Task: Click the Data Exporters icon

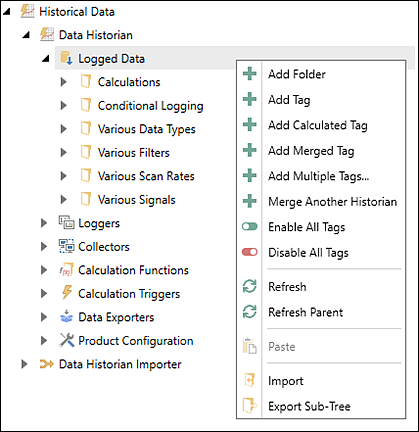Action: (66, 317)
